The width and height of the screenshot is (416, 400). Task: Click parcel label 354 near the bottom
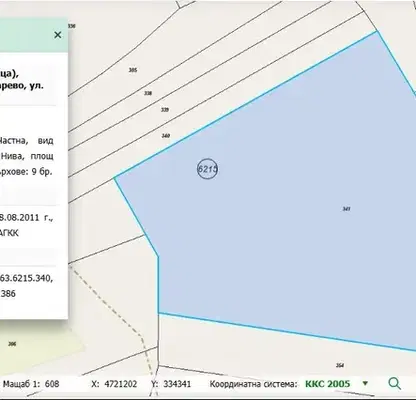click(x=340, y=365)
